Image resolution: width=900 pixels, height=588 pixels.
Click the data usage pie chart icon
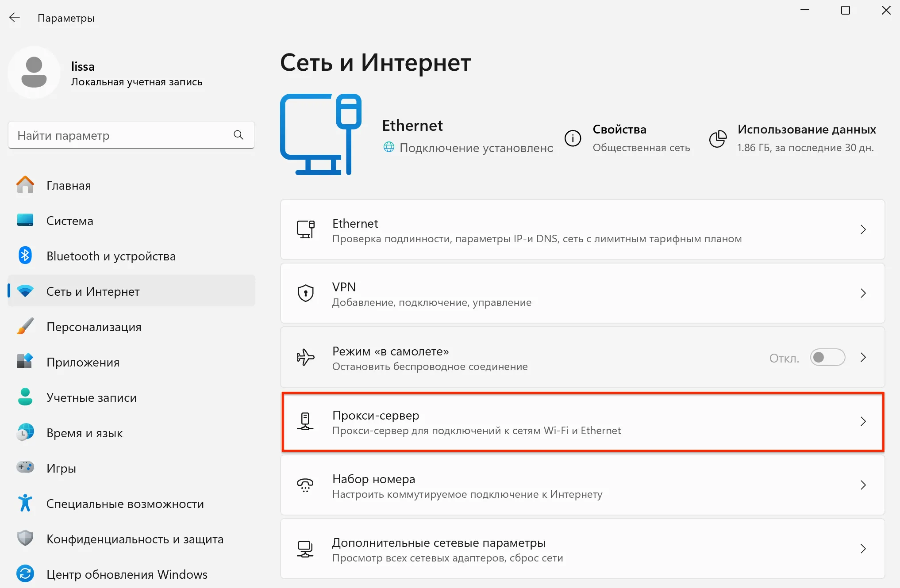pyautogui.click(x=718, y=138)
